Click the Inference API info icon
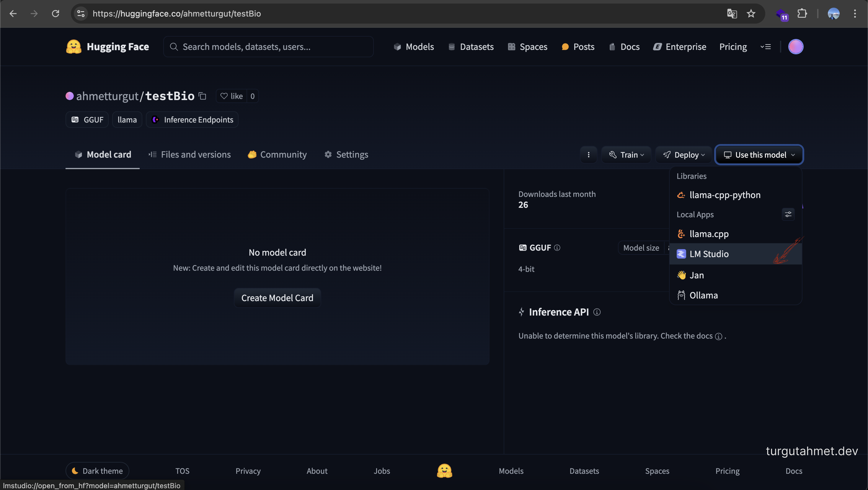The height and width of the screenshot is (490, 868). (x=597, y=312)
